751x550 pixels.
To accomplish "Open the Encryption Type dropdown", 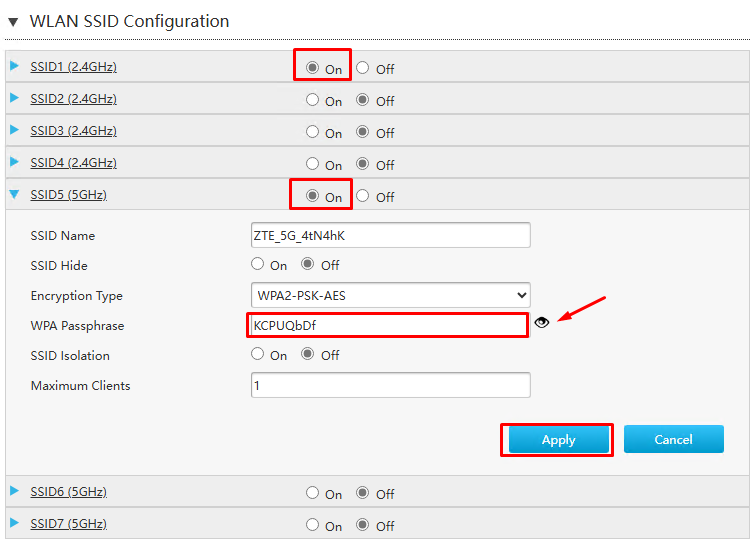I will (x=390, y=295).
